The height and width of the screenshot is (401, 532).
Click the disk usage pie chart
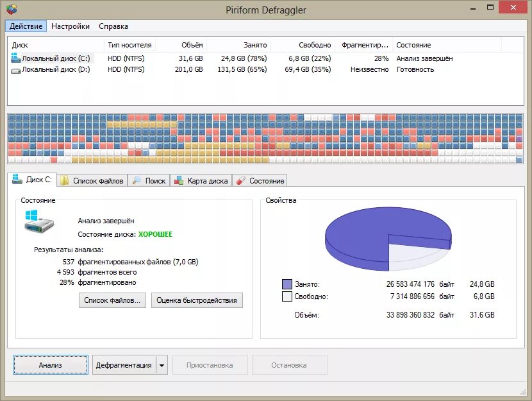point(388,239)
